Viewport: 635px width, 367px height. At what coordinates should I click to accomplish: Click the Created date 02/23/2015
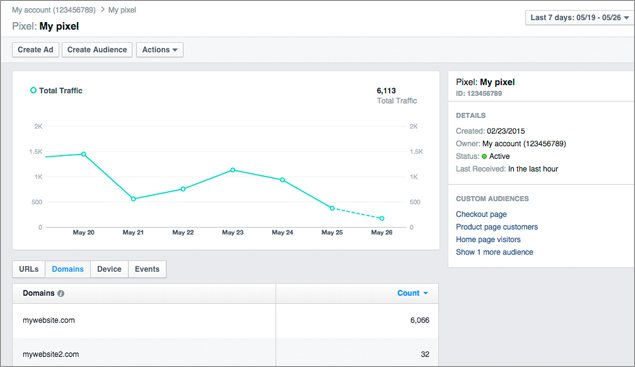point(506,131)
